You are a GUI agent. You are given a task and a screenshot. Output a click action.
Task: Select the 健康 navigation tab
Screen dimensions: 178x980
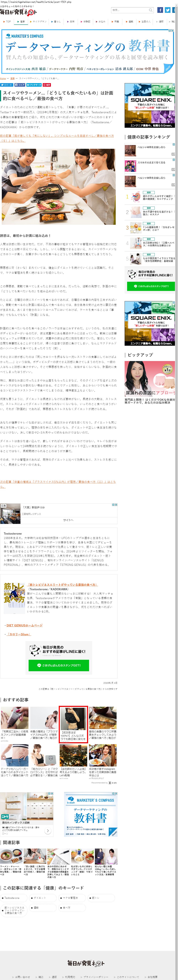coord(21,22)
